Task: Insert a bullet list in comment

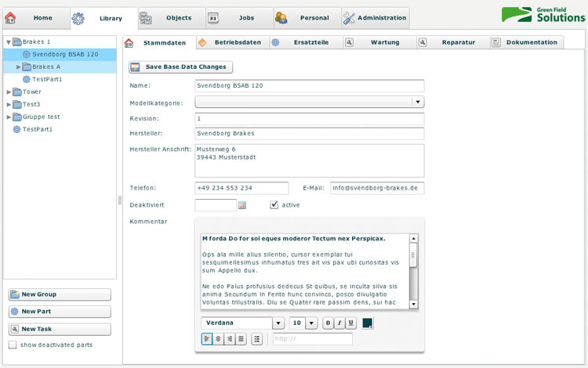Action: coord(257,339)
